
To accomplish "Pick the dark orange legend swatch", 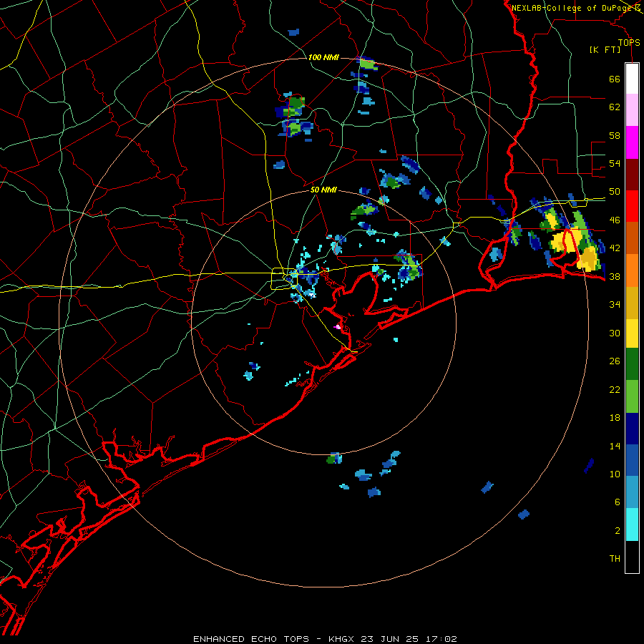I will click(x=632, y=238).
